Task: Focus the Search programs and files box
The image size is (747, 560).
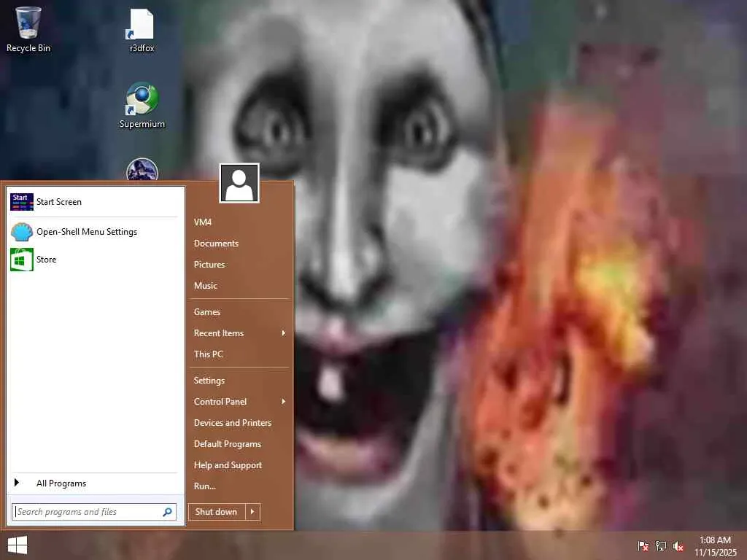Action: click(x=94, y=512)
